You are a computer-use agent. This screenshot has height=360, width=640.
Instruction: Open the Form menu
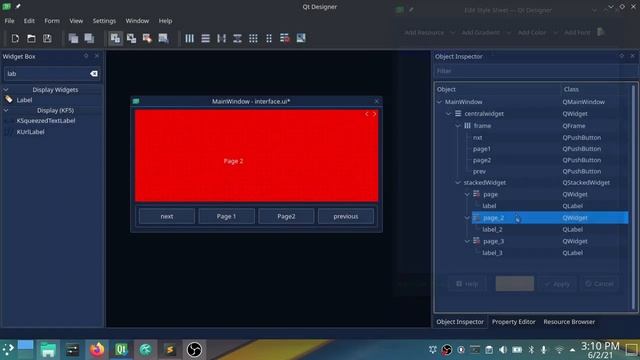tap(52, 21)
